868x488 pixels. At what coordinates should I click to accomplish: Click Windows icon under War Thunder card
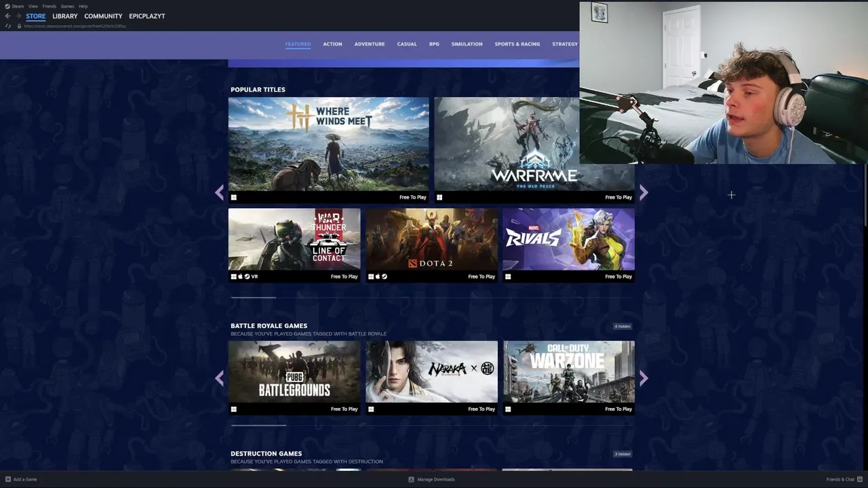tap(234, 277)
